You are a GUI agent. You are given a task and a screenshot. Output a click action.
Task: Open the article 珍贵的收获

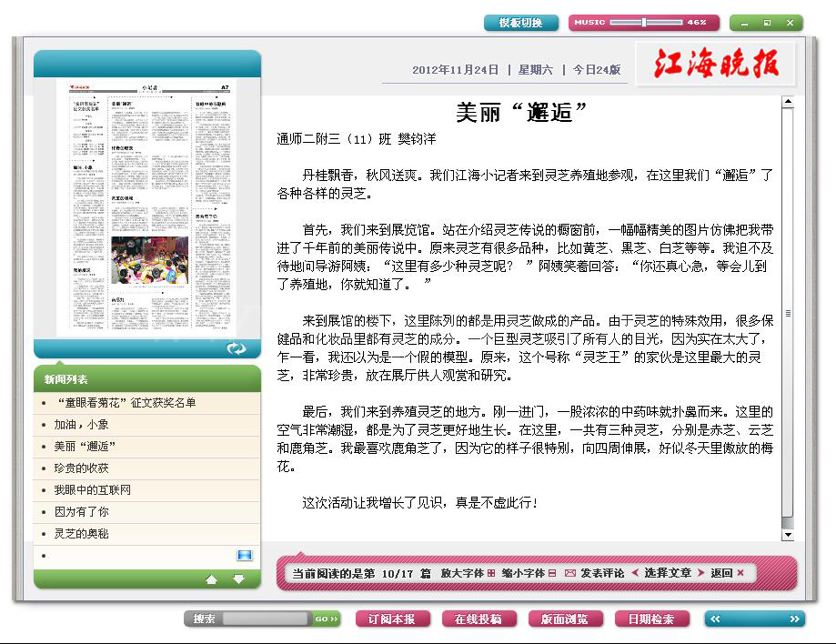point(81,469)
